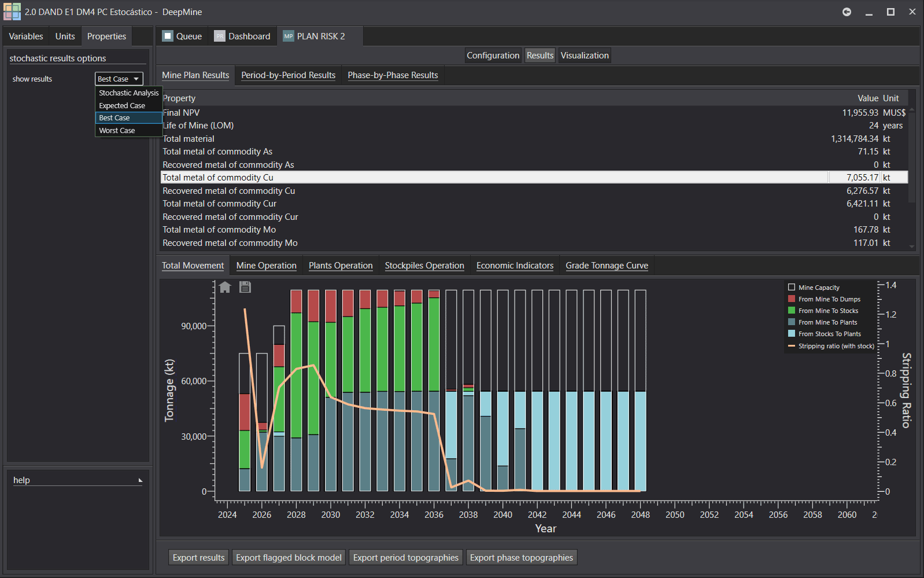
Task: Select Life of Mine (LOM) row
Action: tap(534, 126)
